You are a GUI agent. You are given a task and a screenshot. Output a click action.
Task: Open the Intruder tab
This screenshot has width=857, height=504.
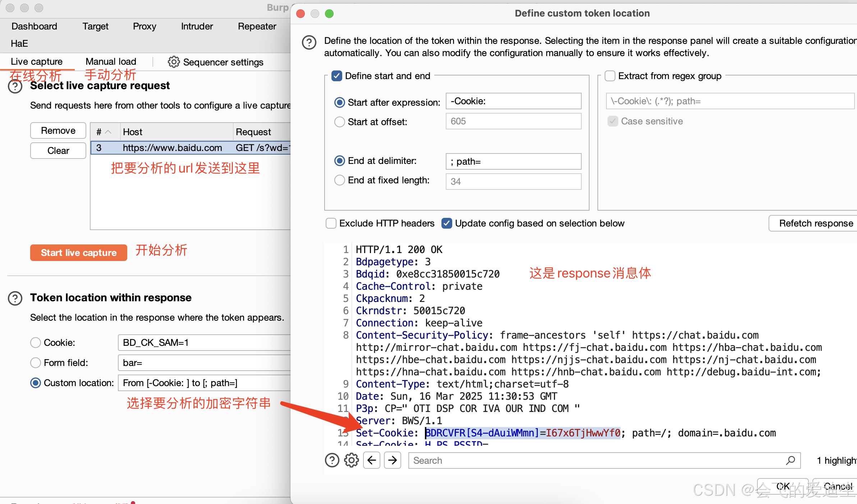[x=197, y=26]
